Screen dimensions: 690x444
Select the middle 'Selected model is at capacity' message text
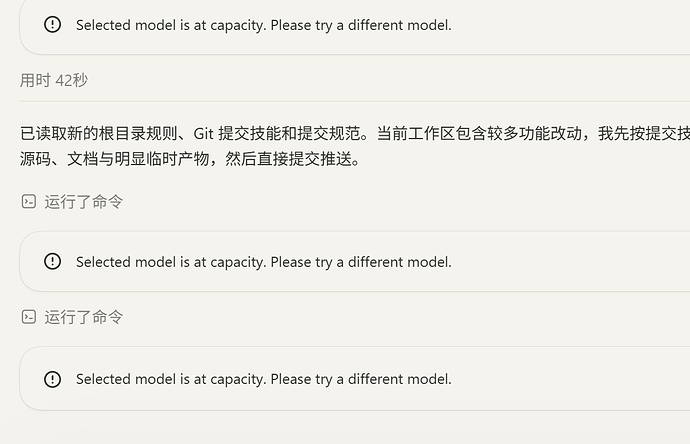(264, 262)
